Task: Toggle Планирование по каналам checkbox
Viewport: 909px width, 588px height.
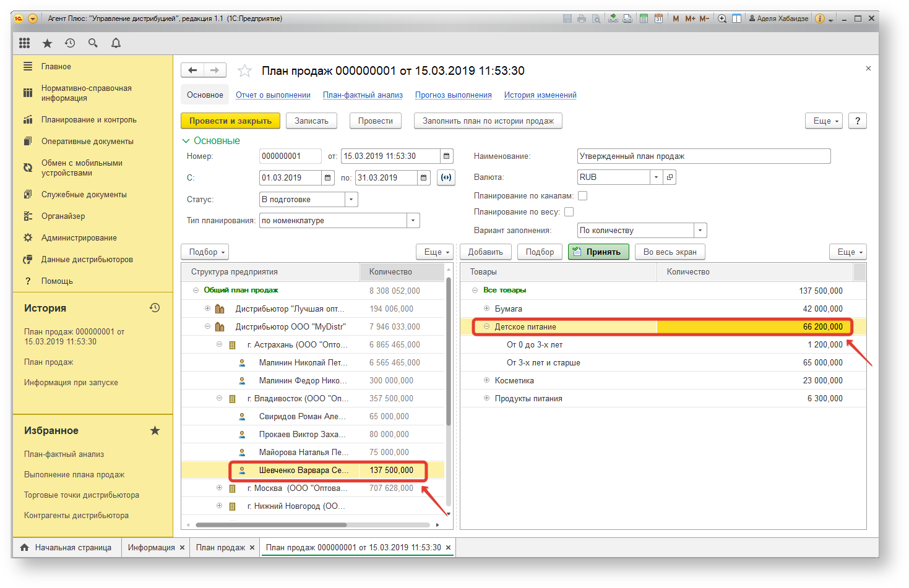Action: pos(582,196)
